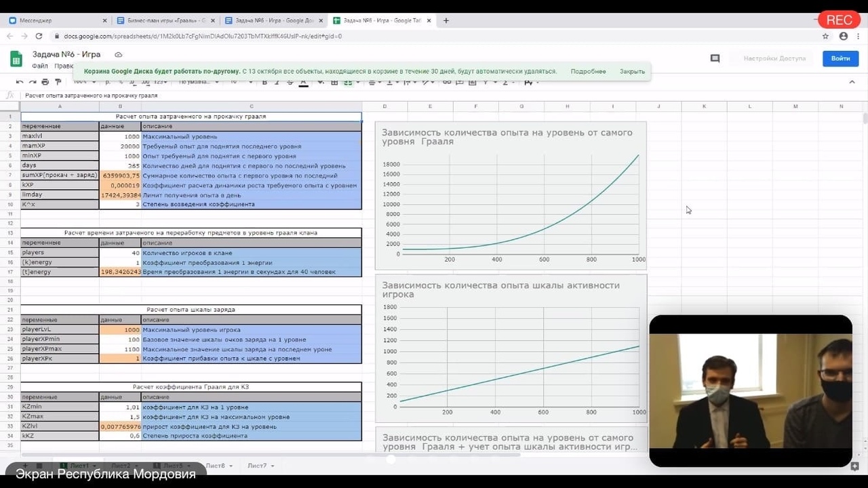Switch to Лист2 sheet tab
The width and height of the screenshot is (868, 488).
121,466
